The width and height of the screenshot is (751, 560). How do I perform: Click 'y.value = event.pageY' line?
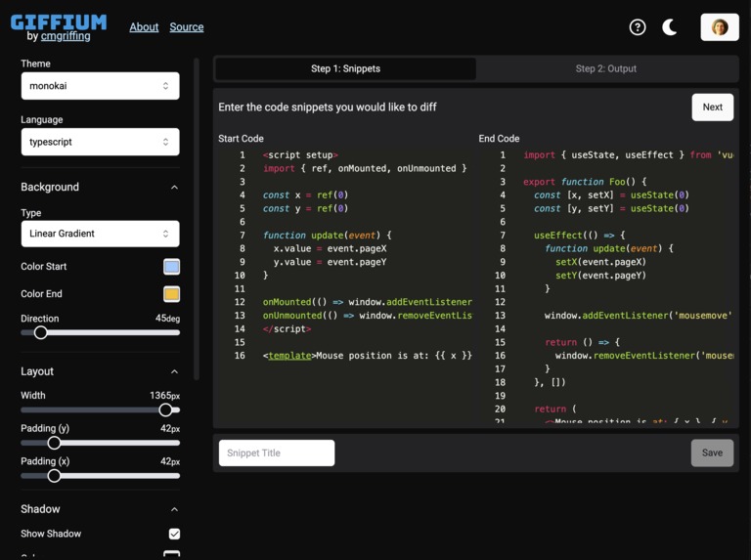tap(330, 262)
